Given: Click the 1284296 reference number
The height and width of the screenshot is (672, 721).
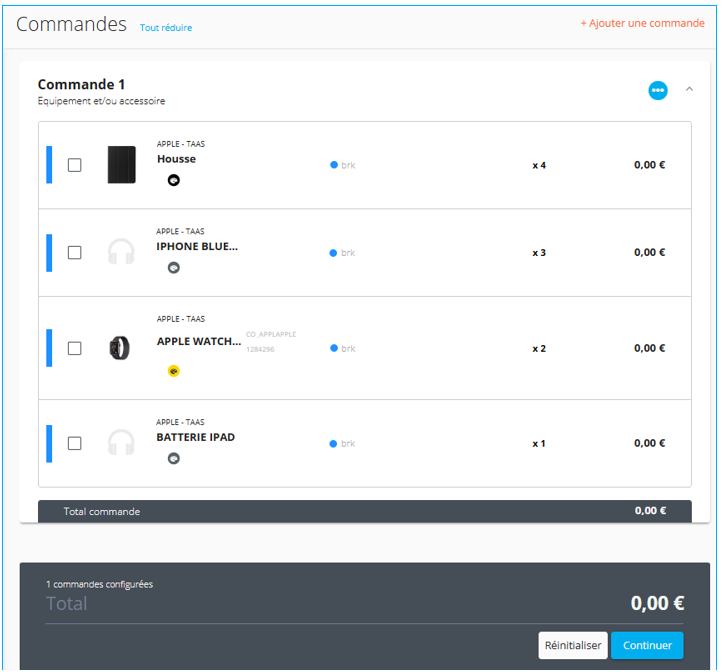Looking at the screenshot, I should click(260, 350).
